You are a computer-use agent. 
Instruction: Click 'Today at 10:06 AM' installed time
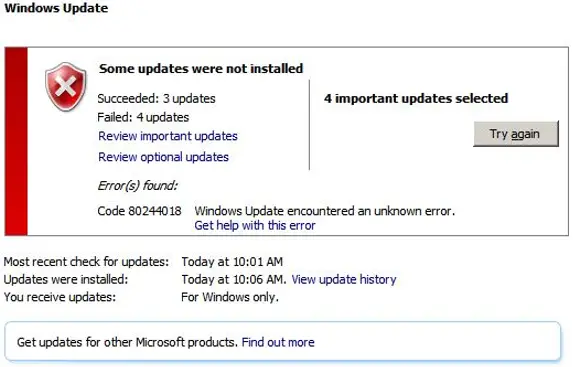point(234,279)
